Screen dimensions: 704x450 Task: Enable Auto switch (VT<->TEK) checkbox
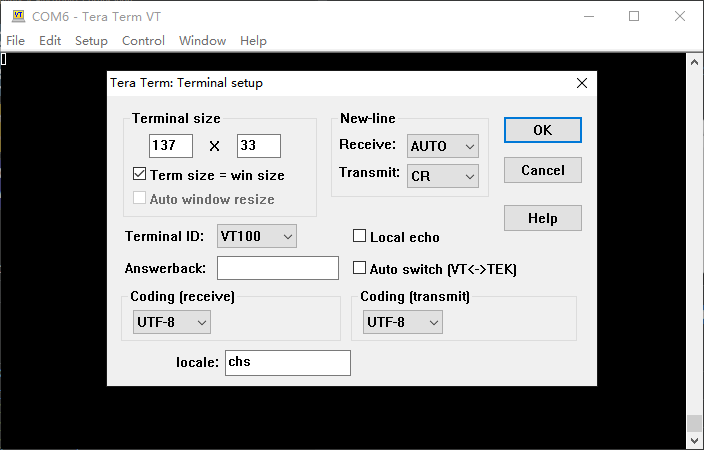(x=361, y=268)
